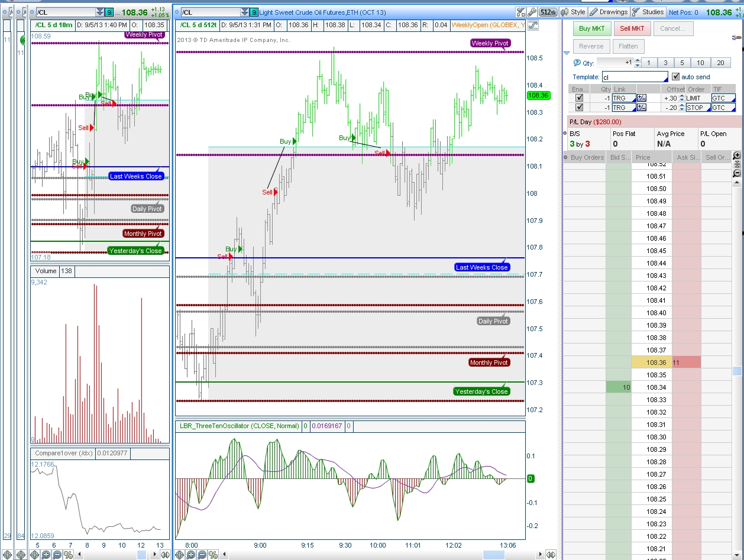744x560 pixels.
Task: Click the highlighted 108.36 price ladder cell
Action: (651, 362)
